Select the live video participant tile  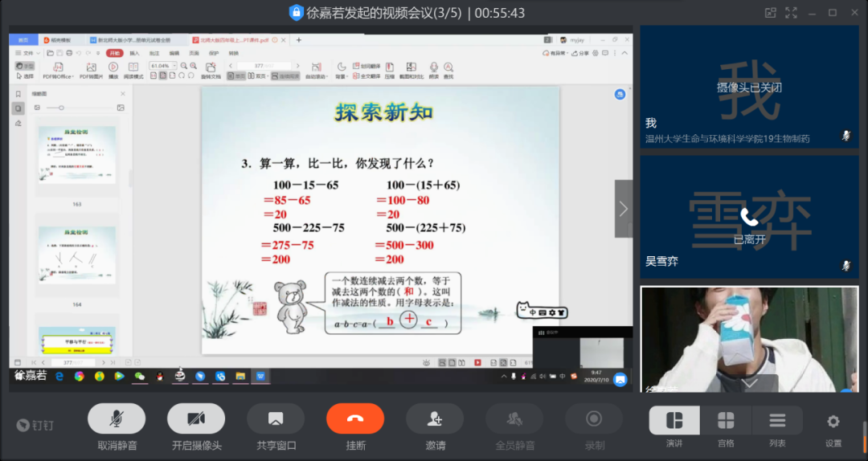[748, 339]
